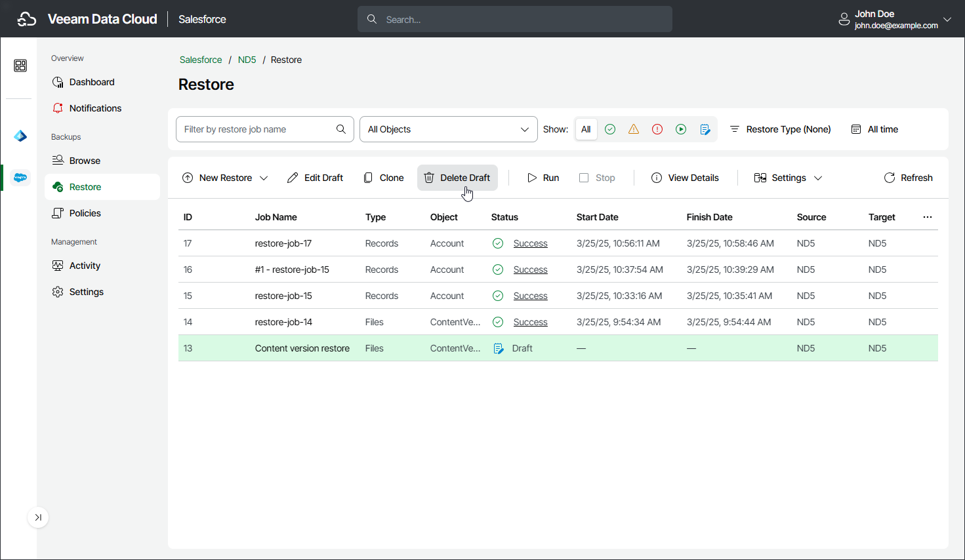The image size is (965, 560).
Task: Click Delete Draft button
Action: coord(457,178)
